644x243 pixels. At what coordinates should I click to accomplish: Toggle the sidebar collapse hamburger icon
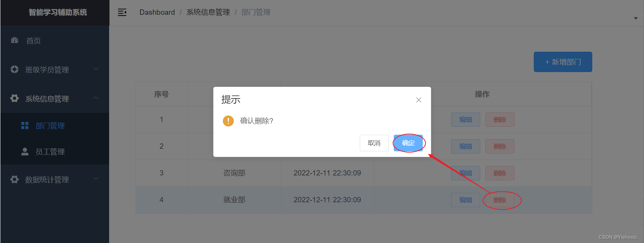(122, 12)
